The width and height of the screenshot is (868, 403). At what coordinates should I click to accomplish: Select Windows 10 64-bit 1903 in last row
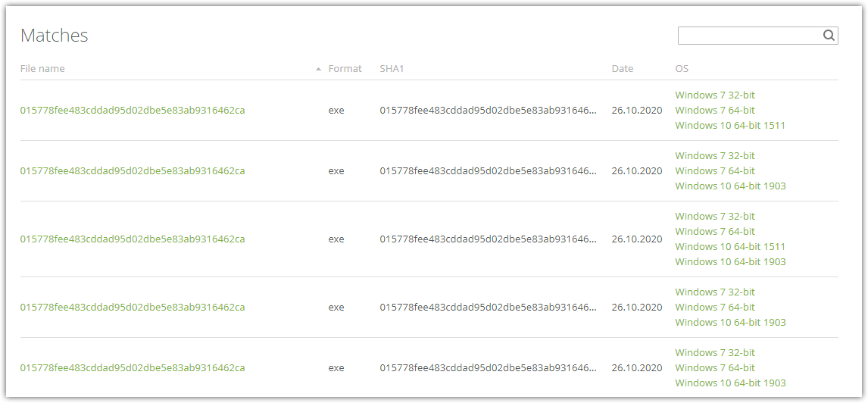click(x=730, y=383)
